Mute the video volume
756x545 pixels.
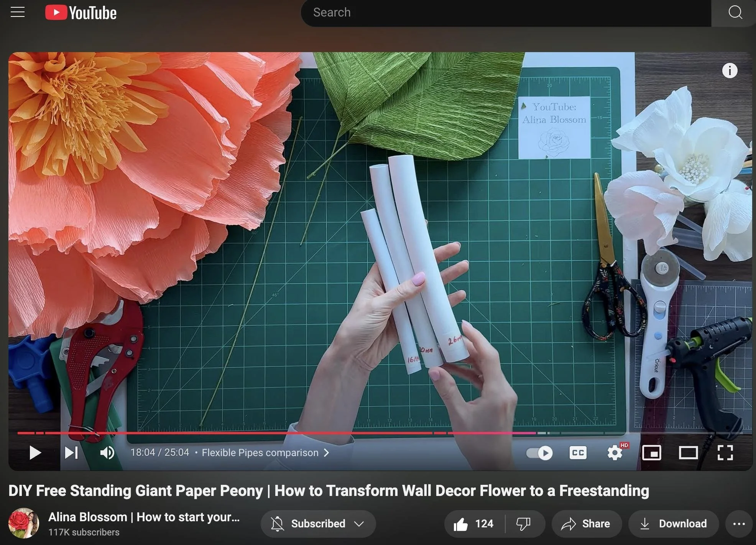(x=107, y=453)
